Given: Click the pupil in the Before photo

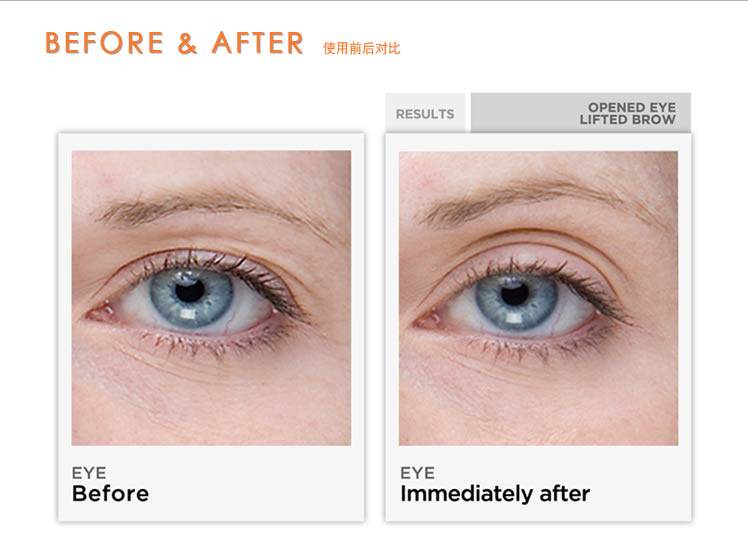Looking at the screenshot, I should click(x=190, y=290).
